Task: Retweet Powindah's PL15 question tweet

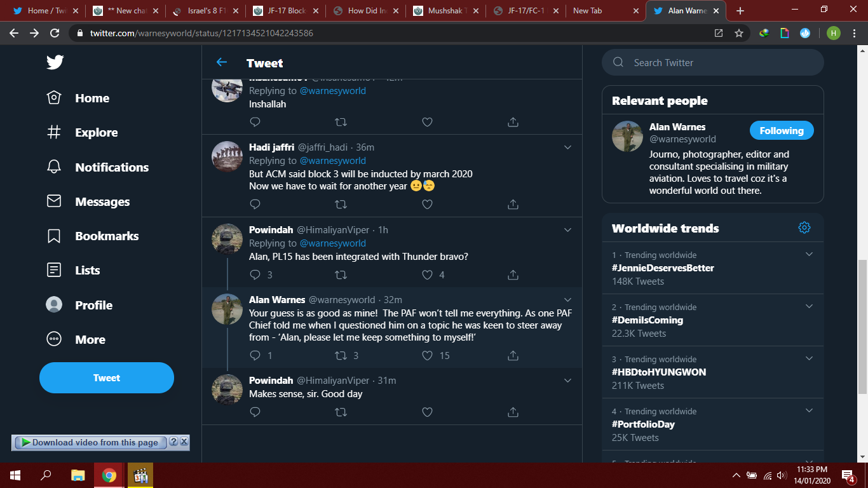Action: click(x=341, y=274)
